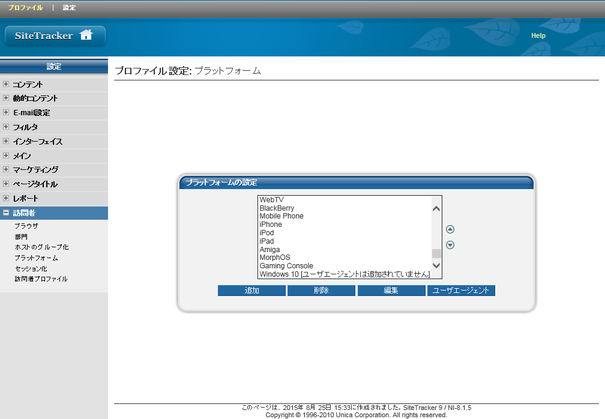Click the 追加 button

point(251,291)
